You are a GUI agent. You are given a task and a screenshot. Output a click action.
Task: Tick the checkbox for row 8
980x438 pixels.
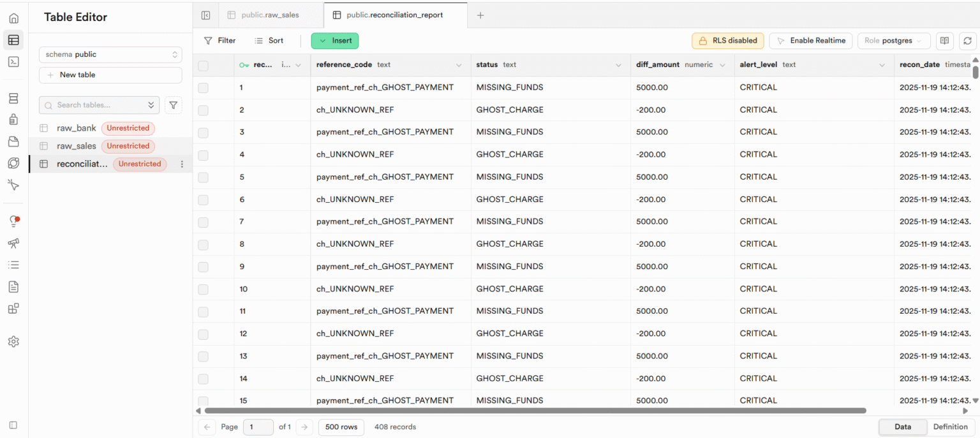[x=203, y=245]
